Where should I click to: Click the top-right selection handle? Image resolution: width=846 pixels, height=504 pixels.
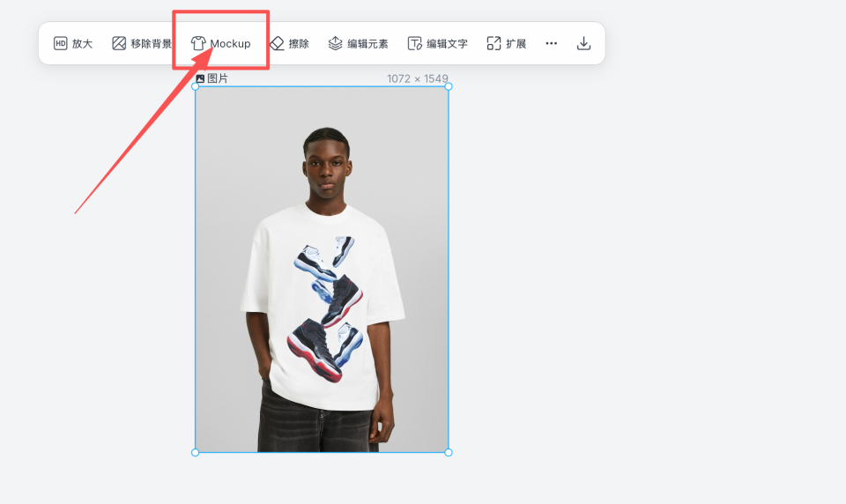click(x=449, y=86)
